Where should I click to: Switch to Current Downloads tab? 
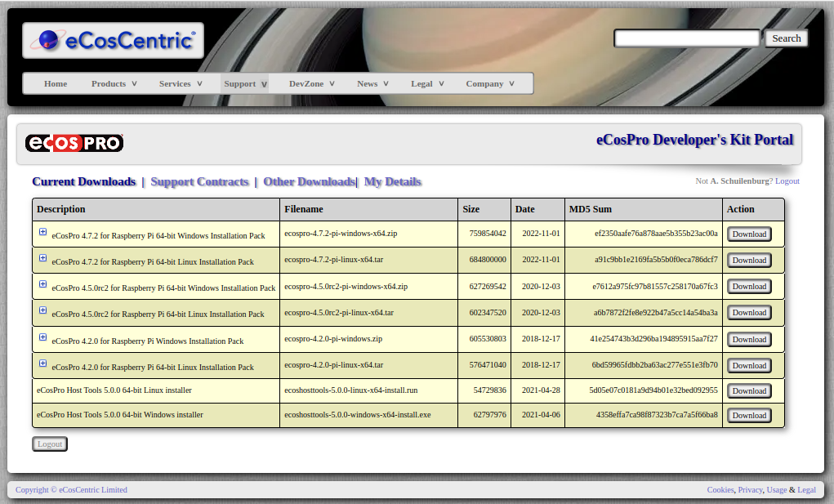(84, 182)
